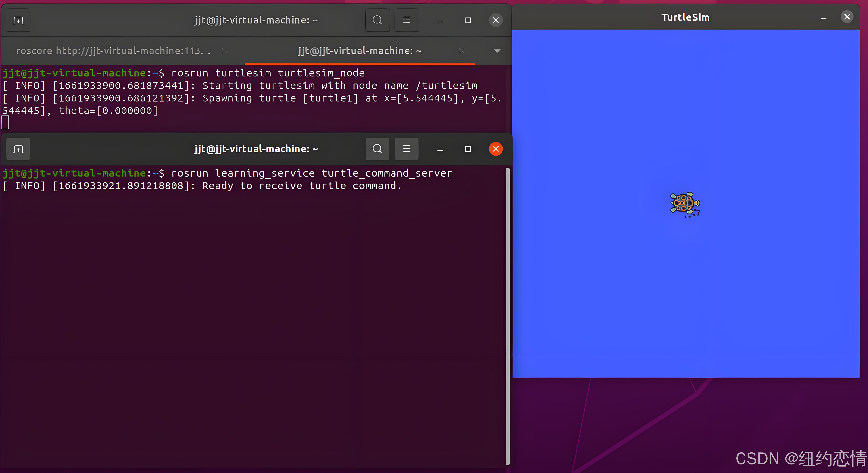Minimize the TurtleSim window
Image resolution: width=868 pixels, height=473 pixels.
(823, 18)
